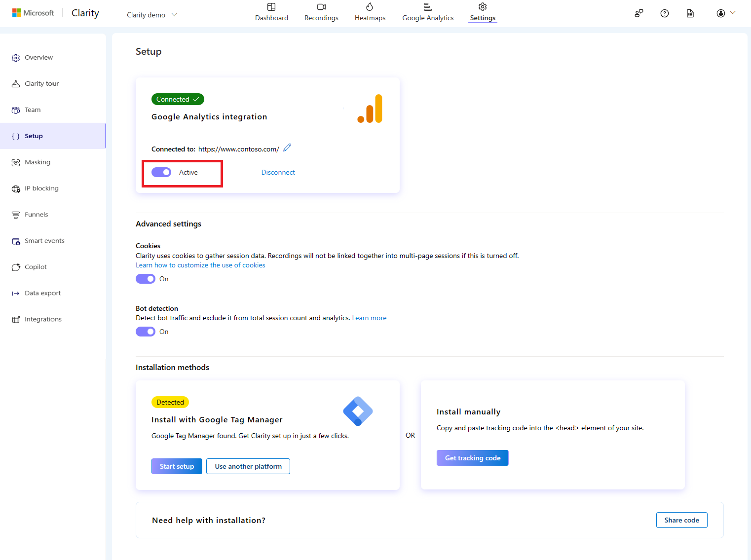This screenshot has width=751, height=560.
Task: Click the Copilot sidebar icon
Action: click(16, 267)
